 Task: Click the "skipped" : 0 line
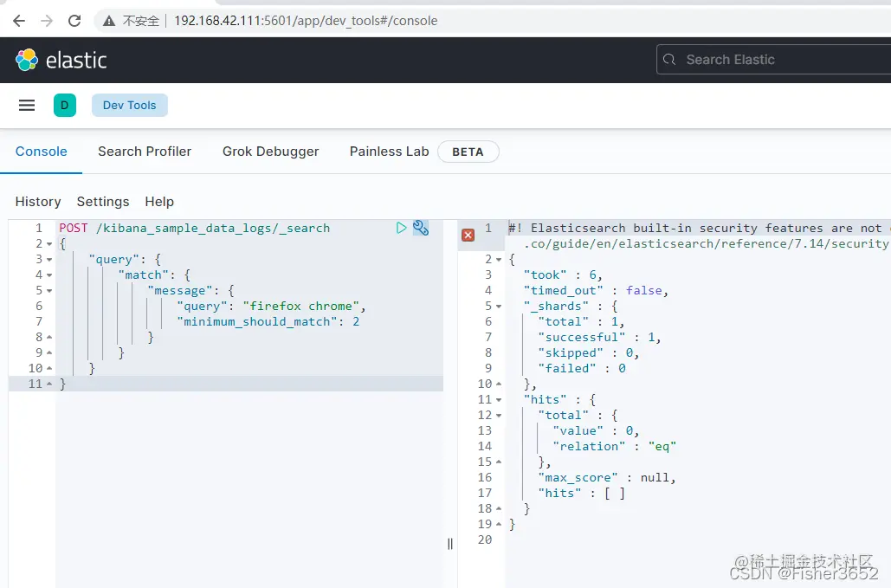(588, 352)
